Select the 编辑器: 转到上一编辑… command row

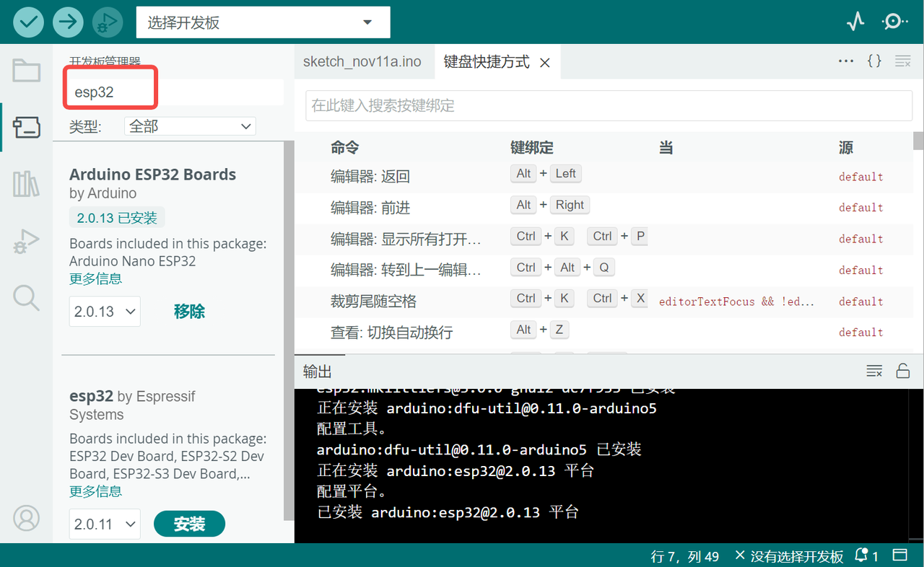coord(603,270)
